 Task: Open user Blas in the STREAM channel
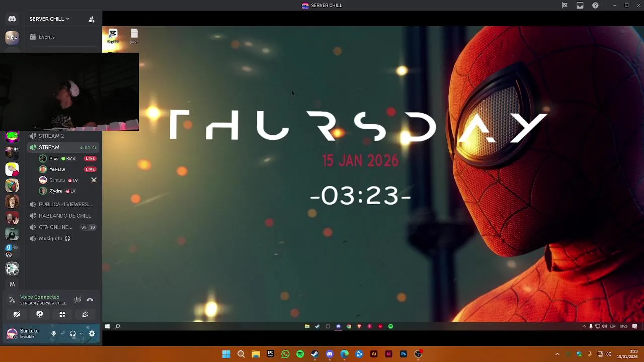(x=53, y=159)
